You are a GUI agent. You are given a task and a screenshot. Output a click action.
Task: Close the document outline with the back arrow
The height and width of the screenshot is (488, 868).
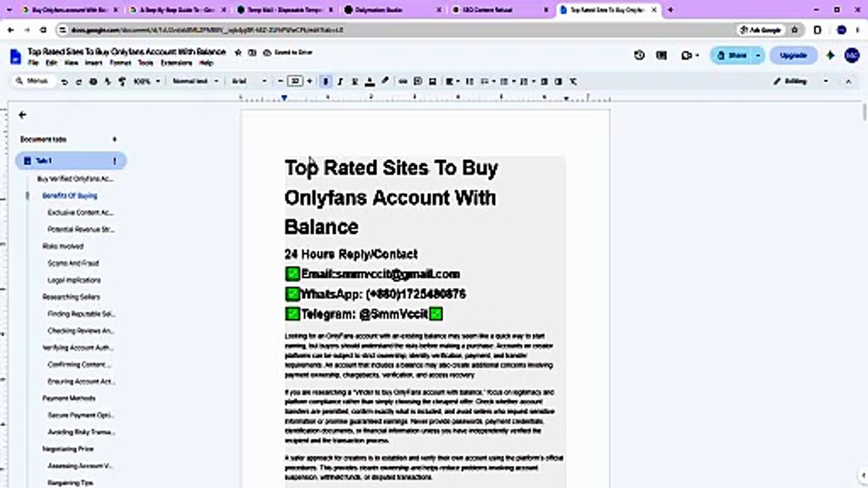[22, 115]
